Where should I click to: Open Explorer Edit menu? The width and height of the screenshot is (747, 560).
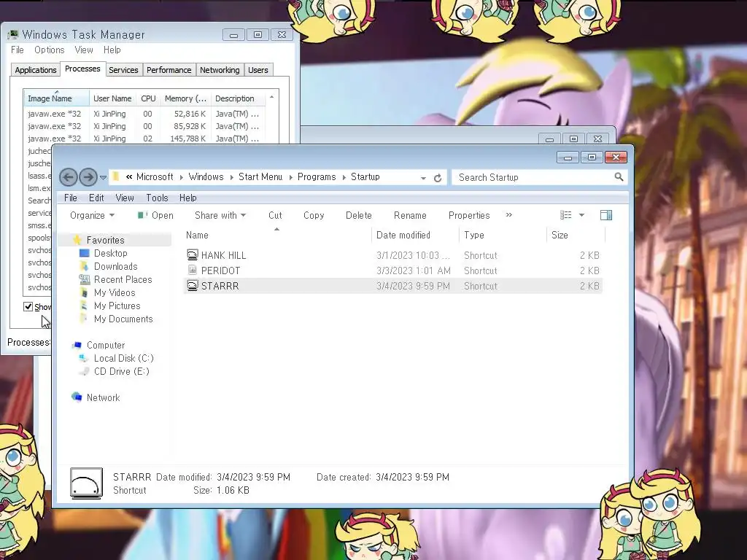click(96, 198)
